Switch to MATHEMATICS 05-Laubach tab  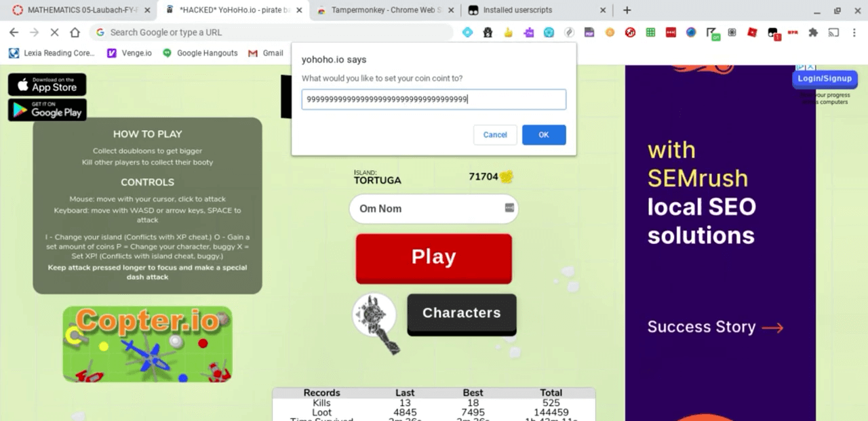click(81, 10)
